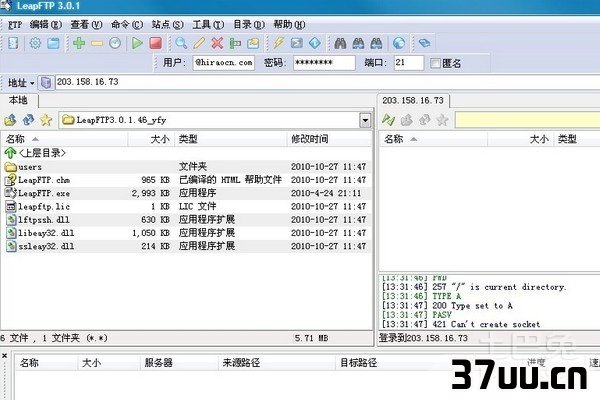Click queue 服务器 column header

(x=179, y=362)
